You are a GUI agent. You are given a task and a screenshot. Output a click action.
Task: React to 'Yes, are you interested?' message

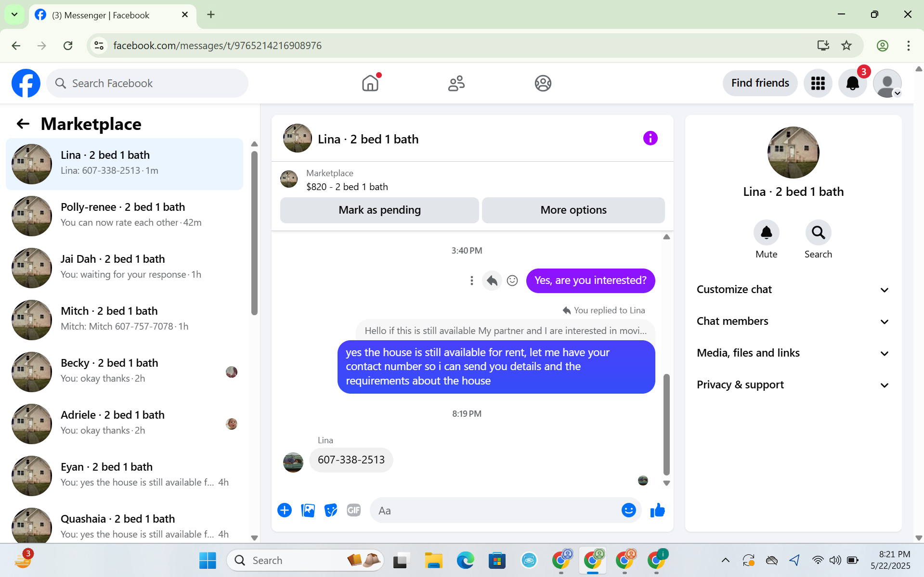tap(512, 281)
